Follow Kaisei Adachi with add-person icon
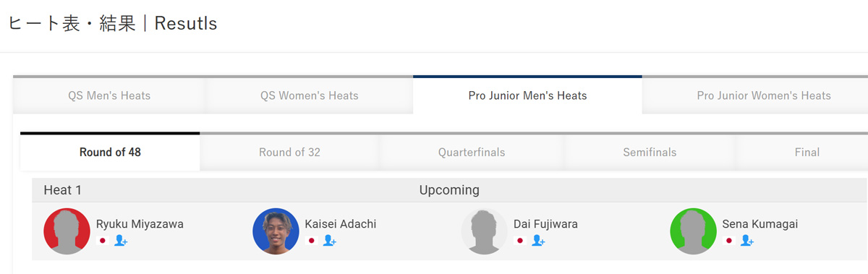868x274 pixels. tap(329, 241)
